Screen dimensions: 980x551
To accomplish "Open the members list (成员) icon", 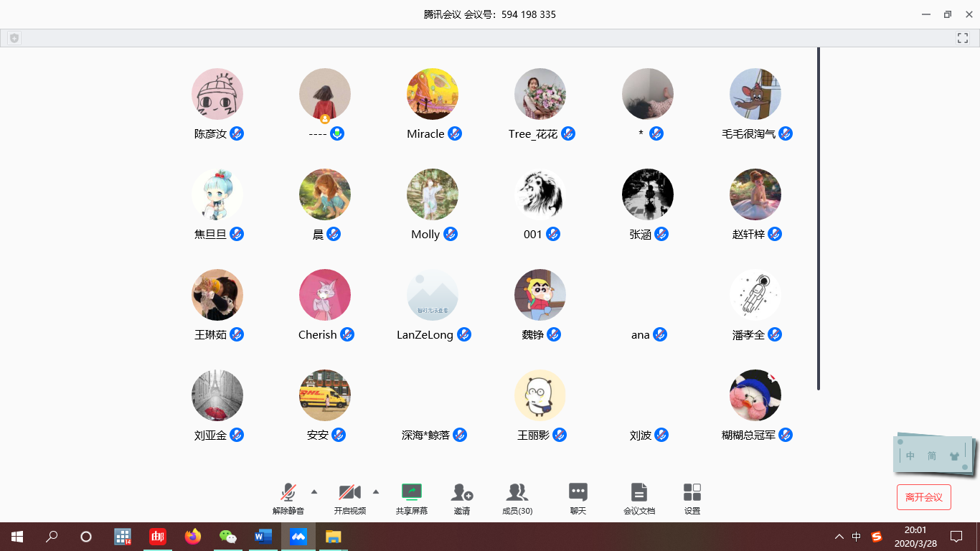I will click(x=517, y=493).
